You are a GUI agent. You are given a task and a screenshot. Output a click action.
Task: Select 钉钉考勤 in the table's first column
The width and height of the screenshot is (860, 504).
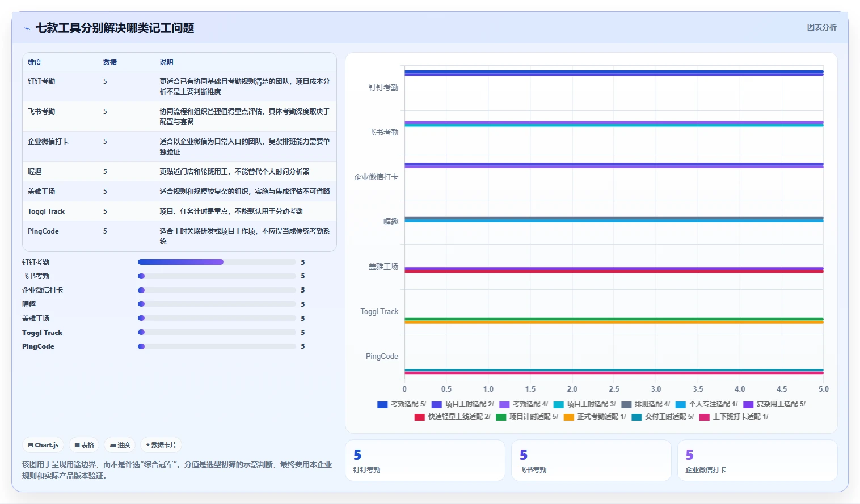point(41,82)
